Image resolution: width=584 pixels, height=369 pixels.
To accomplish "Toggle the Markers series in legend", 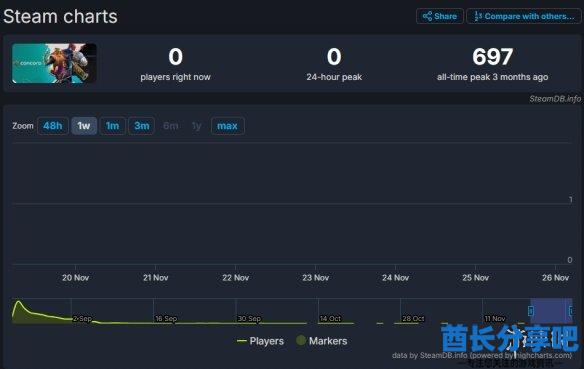I will [x=321, y=341].
